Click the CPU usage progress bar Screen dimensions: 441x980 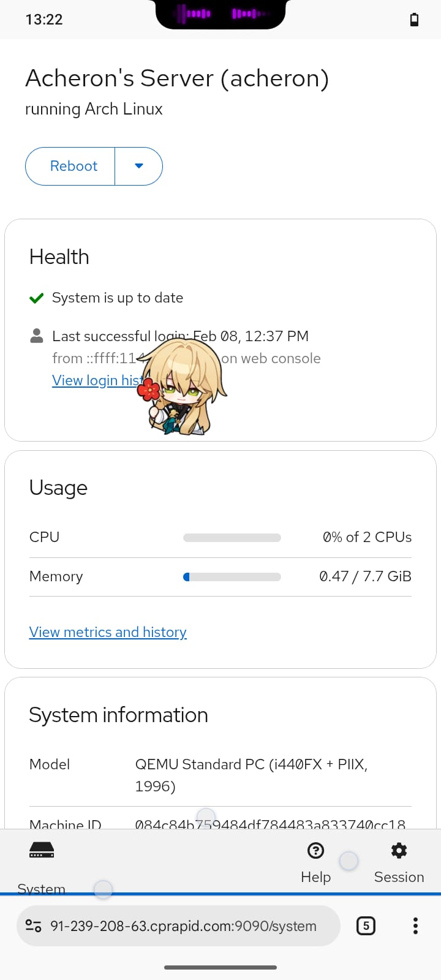pyautogui.click(x=232, y=538)
